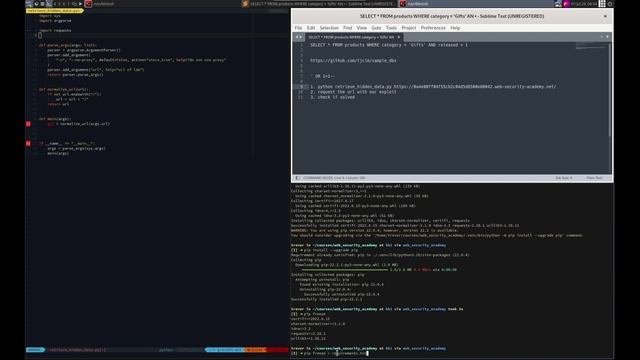Open the View menu in Sublime Text
The image size is (640, 360).
[x=362, y=28]
